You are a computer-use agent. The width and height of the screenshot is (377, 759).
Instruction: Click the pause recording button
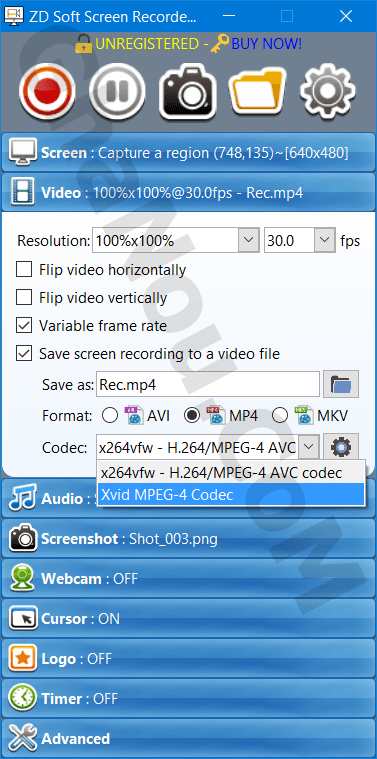coord(117,91)
